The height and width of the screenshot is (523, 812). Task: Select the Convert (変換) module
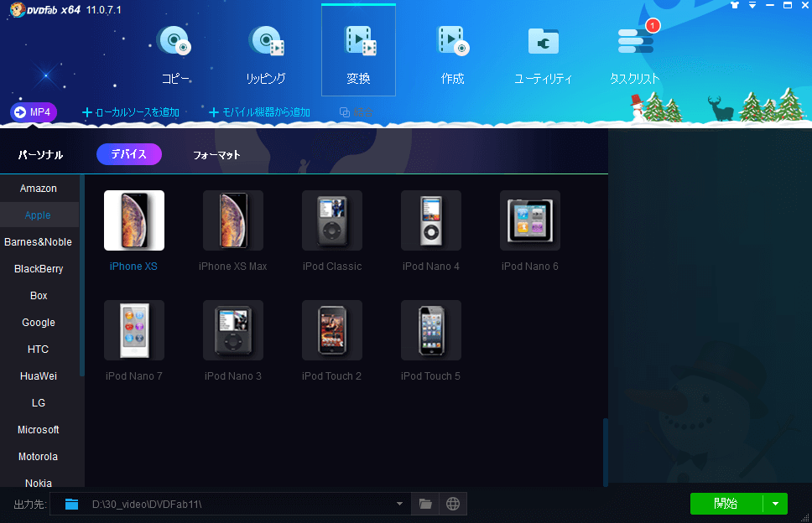pos(358,50)
